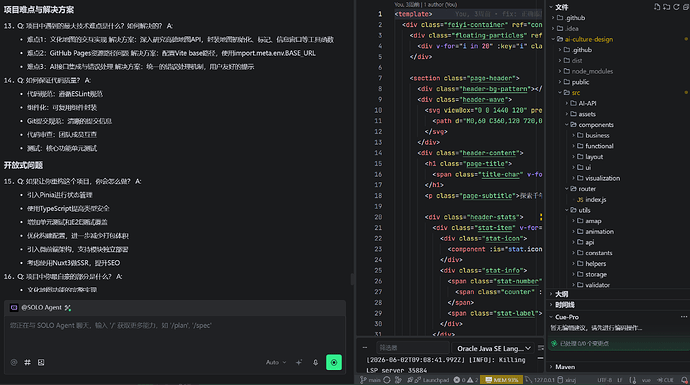Viewport: 690px width, 385px height.
Task: Click the CUE status bar item
Action: point(665,380)
